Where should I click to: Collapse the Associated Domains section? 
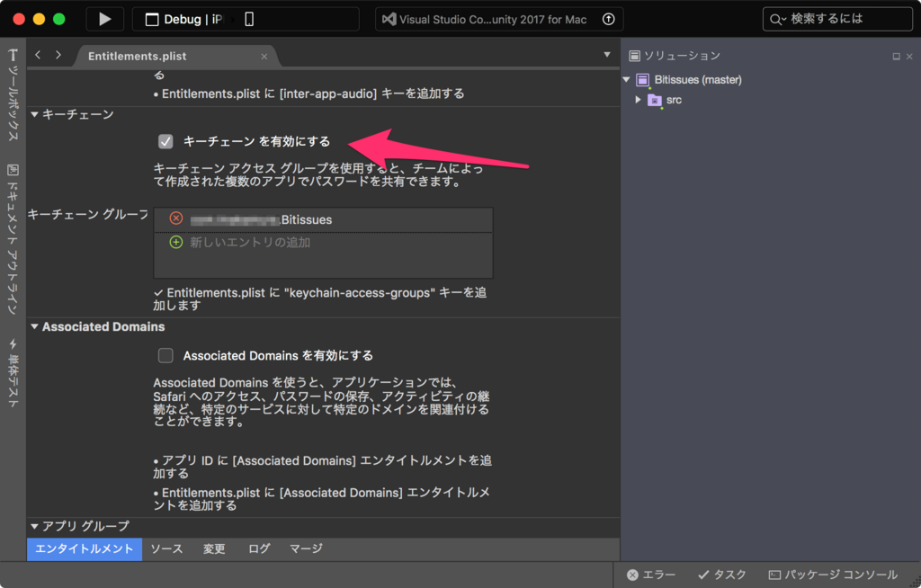pyautogui.click(x=34, y=326)
